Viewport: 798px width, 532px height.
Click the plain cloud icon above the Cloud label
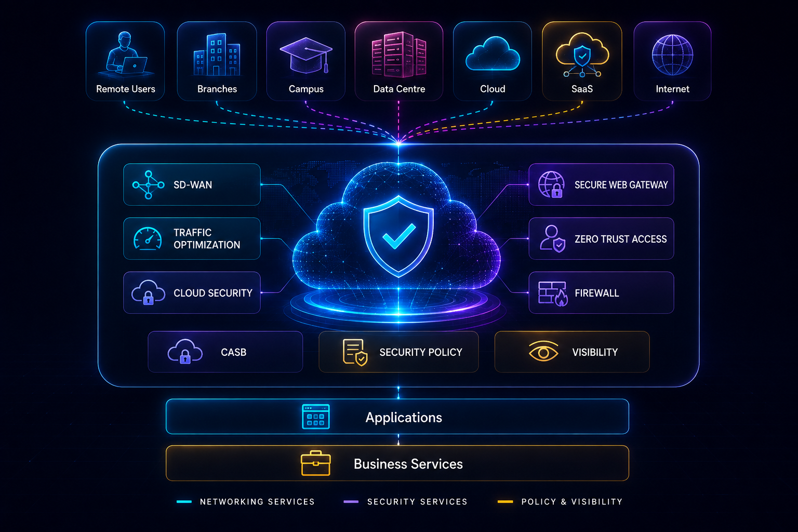[x=493, y=54]
